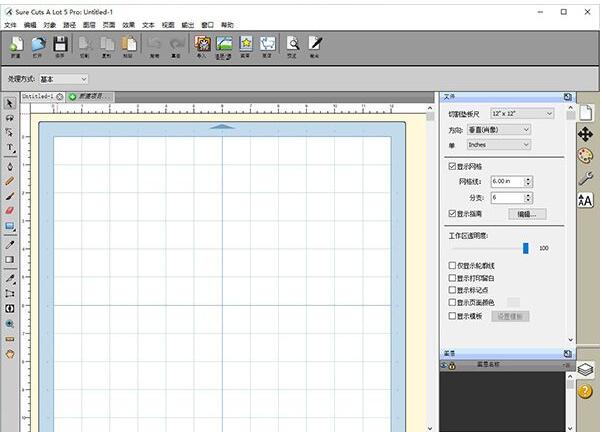The height and width of the screenshot is (432, 602).
Task: Open the Trace Image toolbar icon
Action: (224, 47)
